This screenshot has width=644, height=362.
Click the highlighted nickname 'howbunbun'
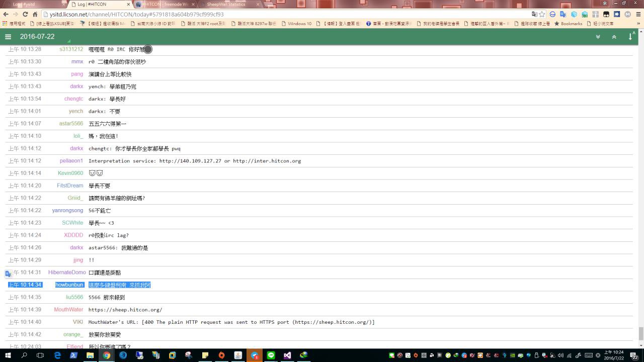click(69, 285)
